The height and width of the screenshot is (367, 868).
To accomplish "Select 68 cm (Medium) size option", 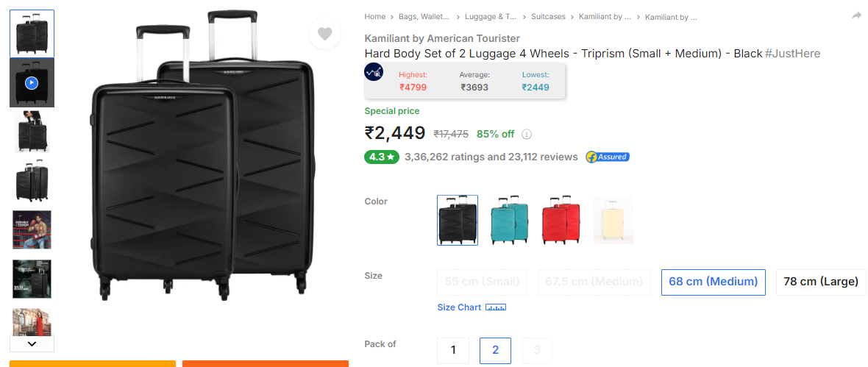I will point(713,282).
